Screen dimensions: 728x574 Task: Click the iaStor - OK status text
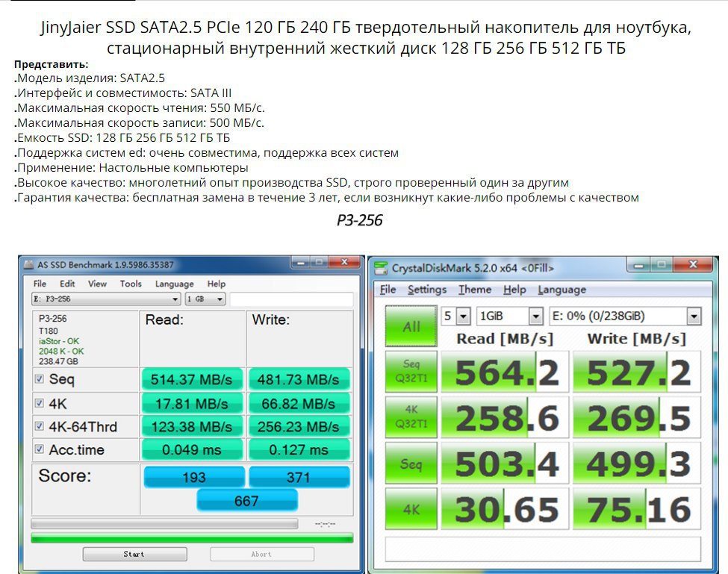pos(59,341)
